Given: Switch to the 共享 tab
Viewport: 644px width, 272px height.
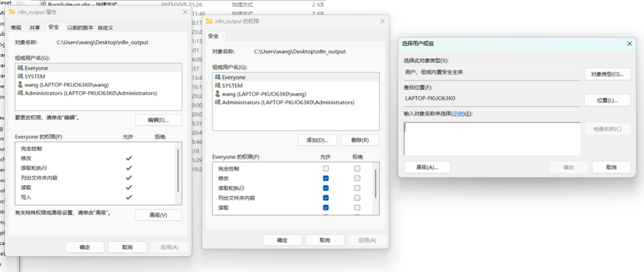Looking at the screenshot, I should tap(35, 28).
